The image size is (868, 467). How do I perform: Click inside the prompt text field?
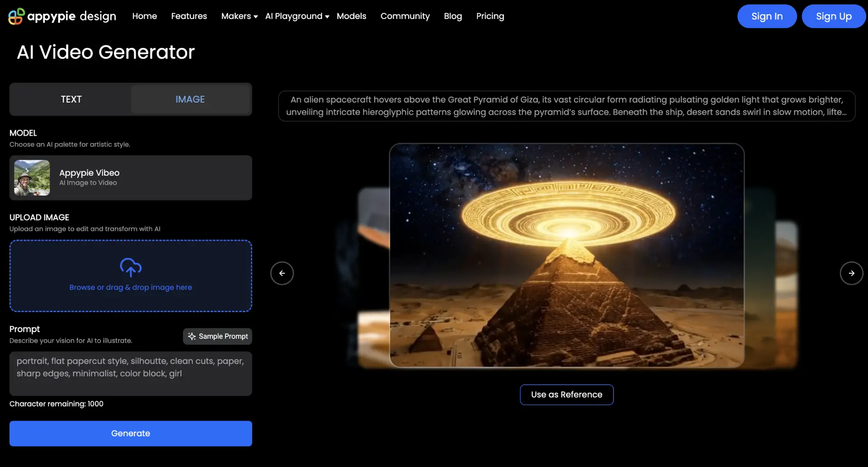pos(130,374)
